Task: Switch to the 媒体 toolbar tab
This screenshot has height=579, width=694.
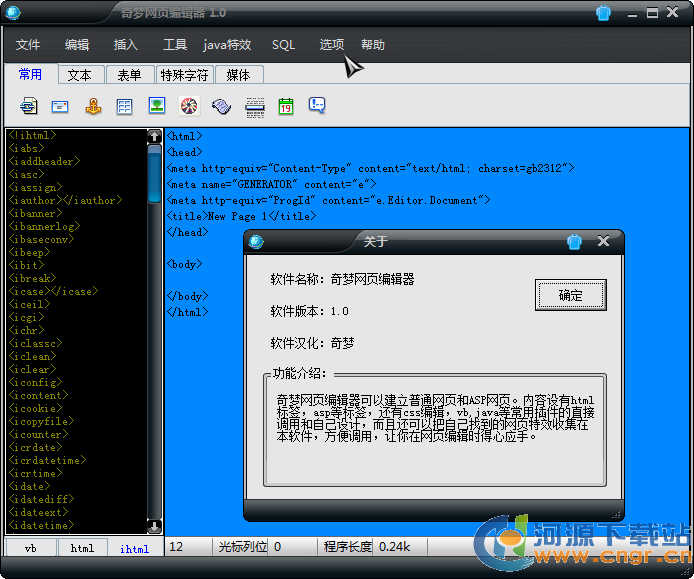Action: pyautogui.click(x=239, y=75)
